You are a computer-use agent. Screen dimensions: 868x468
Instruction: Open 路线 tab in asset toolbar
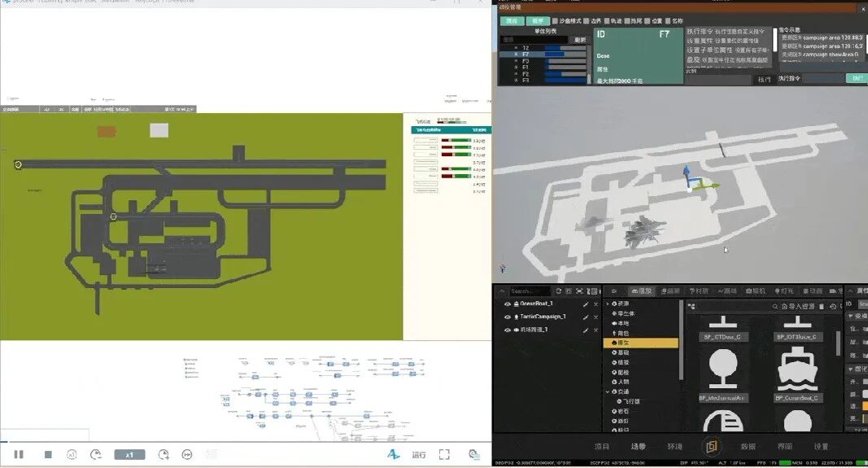tap(727, 291)
